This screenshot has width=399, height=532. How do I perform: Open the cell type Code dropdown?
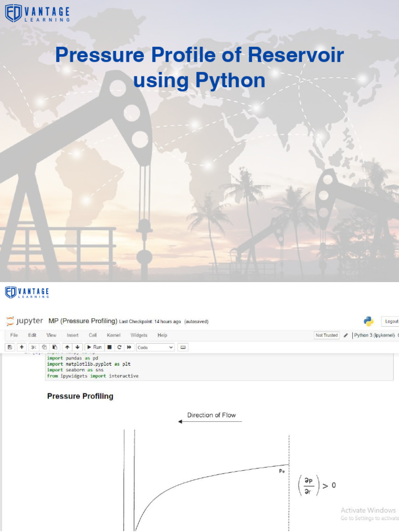click(x=155, y=348)
